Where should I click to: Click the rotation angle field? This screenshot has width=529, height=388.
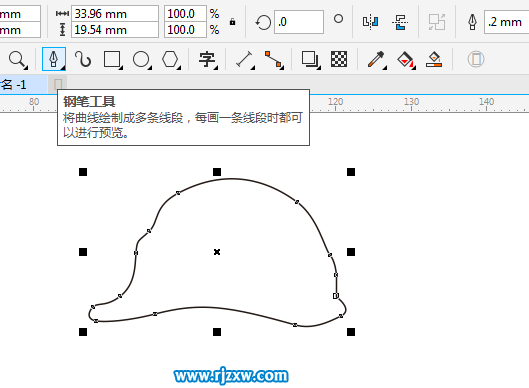tap(299, 22)
